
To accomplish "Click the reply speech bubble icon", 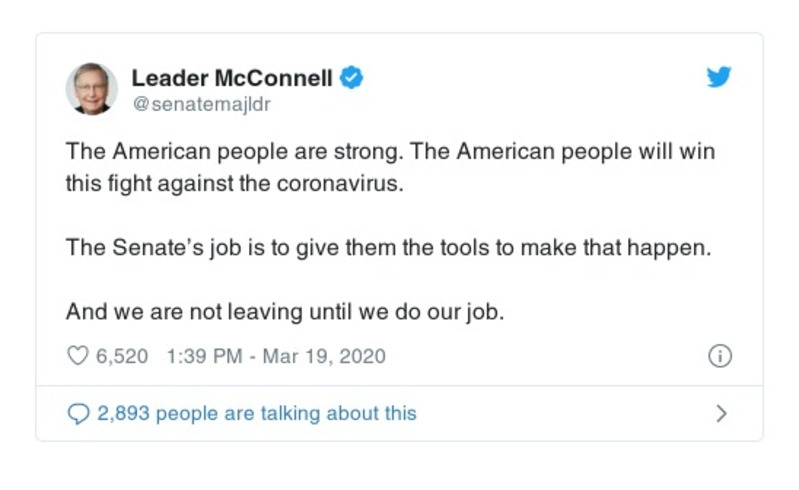I will coord(78,413).
